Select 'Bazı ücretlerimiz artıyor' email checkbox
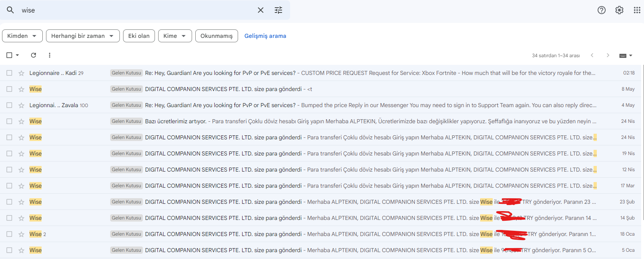The image size is (644, 259). pyautogui.click(x=9, y=121)
